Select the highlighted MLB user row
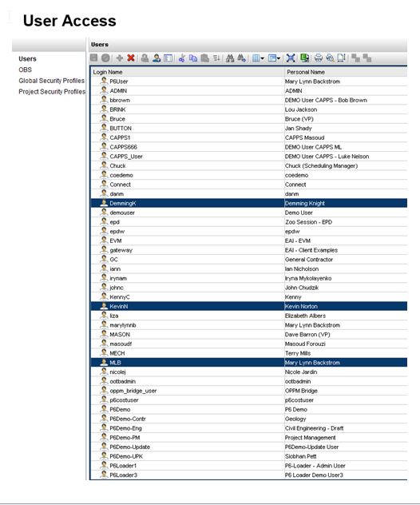420x505 pixels. tap(248, 363)
